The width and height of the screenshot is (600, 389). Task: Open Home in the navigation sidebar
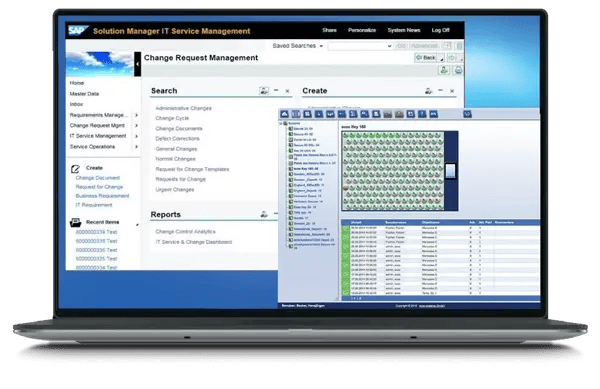(77, 83)
